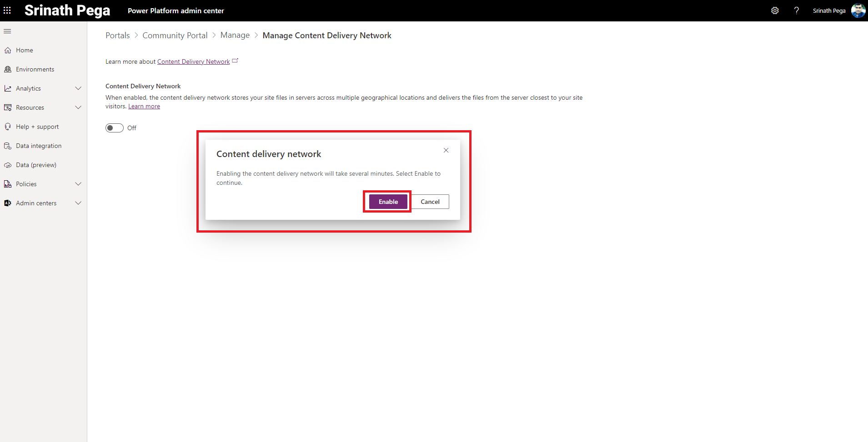
Task: Open Data (preview) menu item
Action: tap(36, 165)
